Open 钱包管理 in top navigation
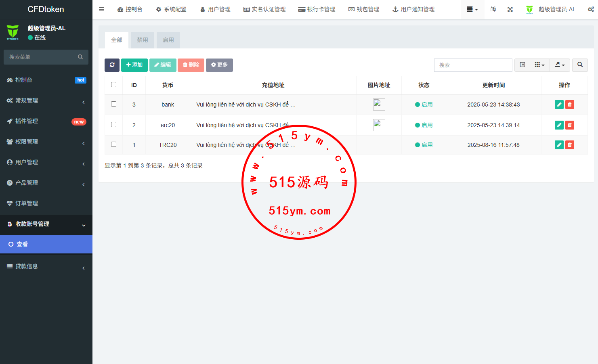 [364, 9]
